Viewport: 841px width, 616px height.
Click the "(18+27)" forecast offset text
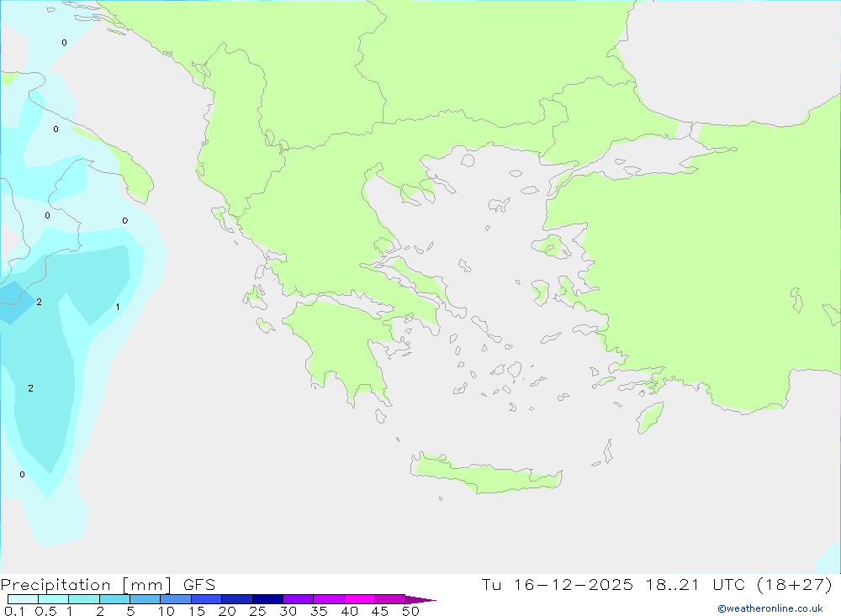795,584
